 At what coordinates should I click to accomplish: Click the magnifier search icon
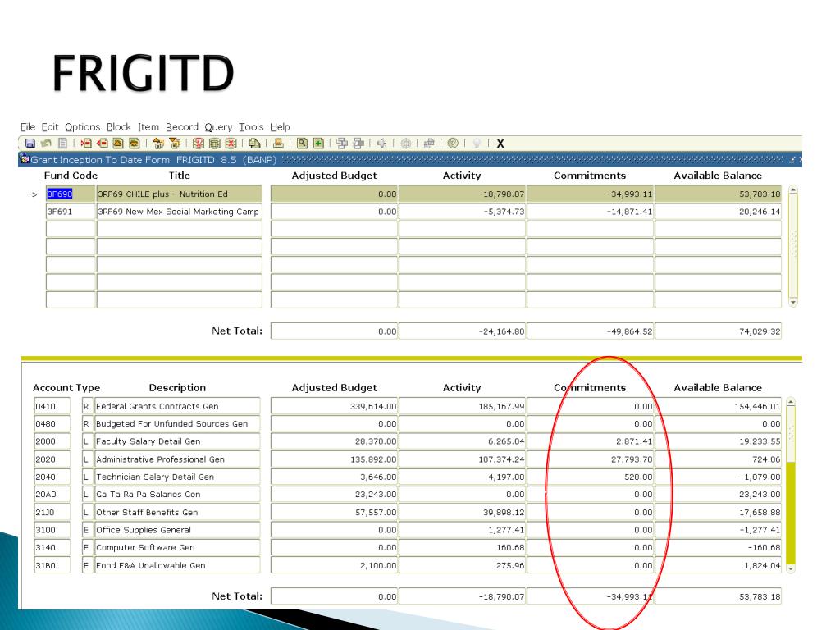(302, 143)
